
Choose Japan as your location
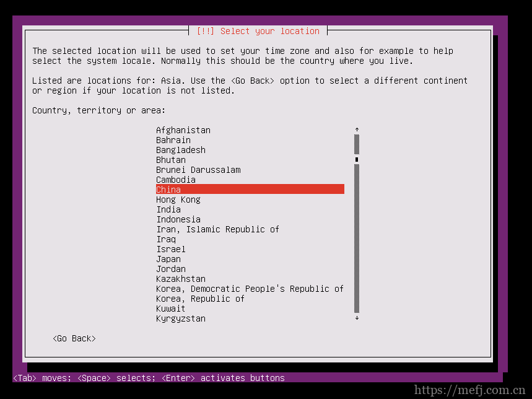tap(168, 259)
